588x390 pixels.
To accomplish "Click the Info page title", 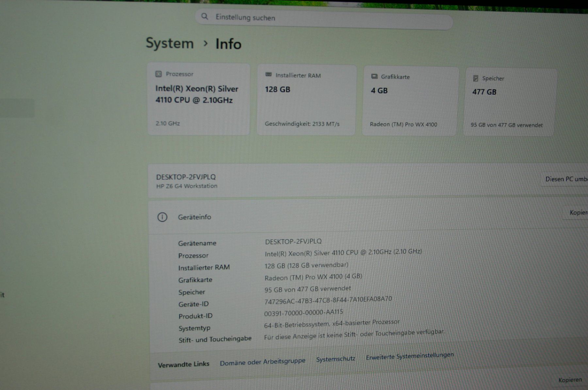I will pos(228,44).
